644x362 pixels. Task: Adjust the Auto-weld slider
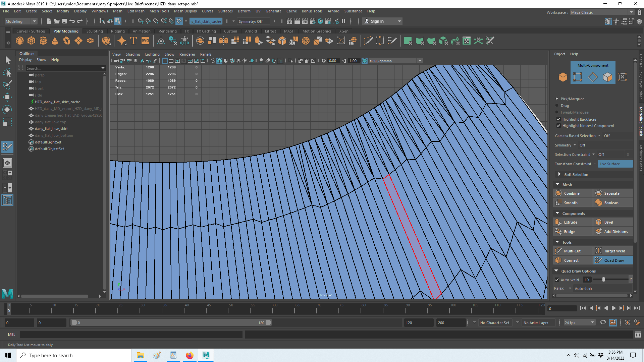pyautogui.click(x=603, y=280)
